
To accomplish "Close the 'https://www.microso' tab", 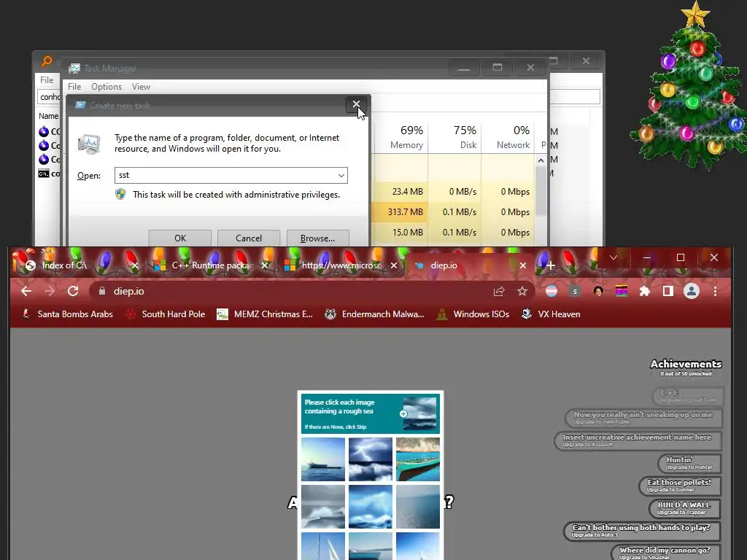I will (393, 265).
